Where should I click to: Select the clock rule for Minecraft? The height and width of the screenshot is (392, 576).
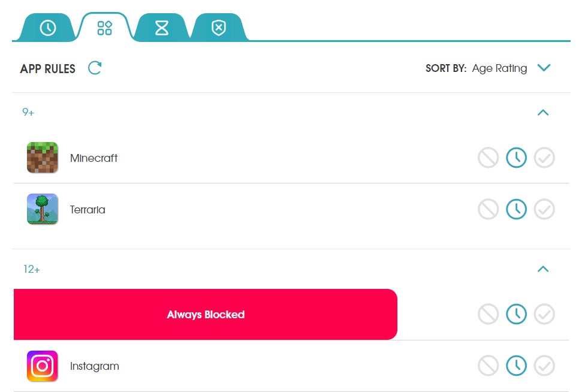[x=516, y=158]
